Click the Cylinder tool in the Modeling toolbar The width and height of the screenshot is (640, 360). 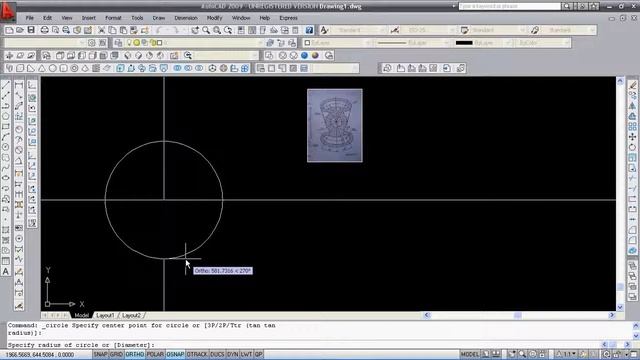coord(63,68)
